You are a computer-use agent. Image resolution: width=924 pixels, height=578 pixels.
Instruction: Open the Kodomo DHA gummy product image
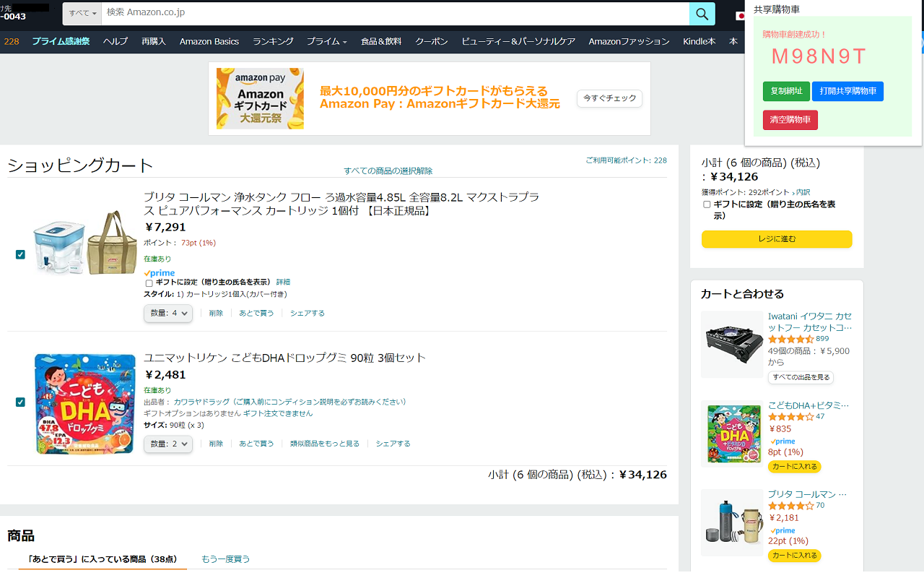coord(85,404)
